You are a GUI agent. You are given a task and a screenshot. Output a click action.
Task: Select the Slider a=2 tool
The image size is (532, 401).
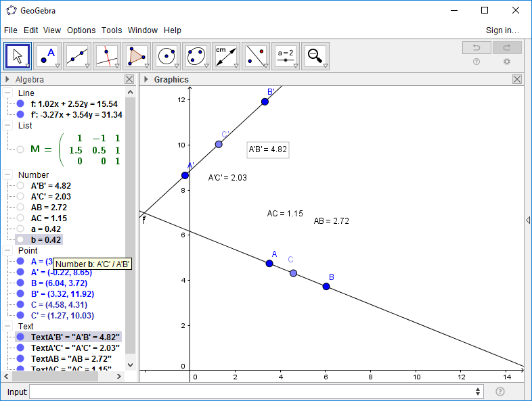tap(286, 56)
